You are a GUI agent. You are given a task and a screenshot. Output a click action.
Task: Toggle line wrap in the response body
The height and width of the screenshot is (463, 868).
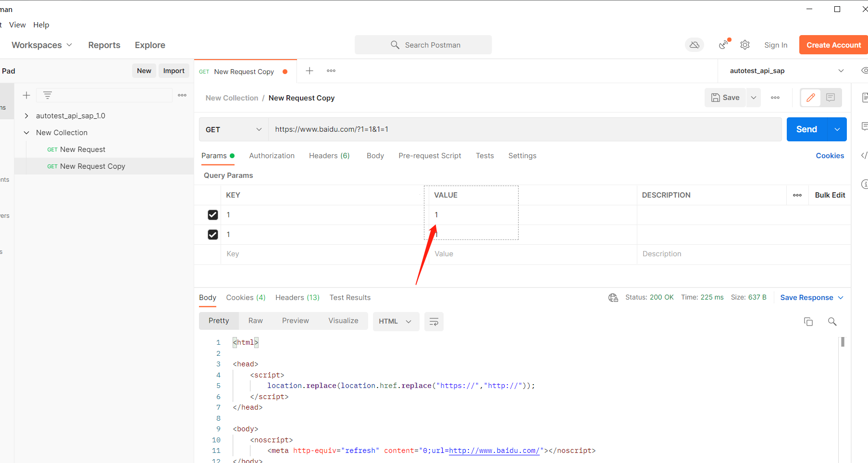[434, 322]
